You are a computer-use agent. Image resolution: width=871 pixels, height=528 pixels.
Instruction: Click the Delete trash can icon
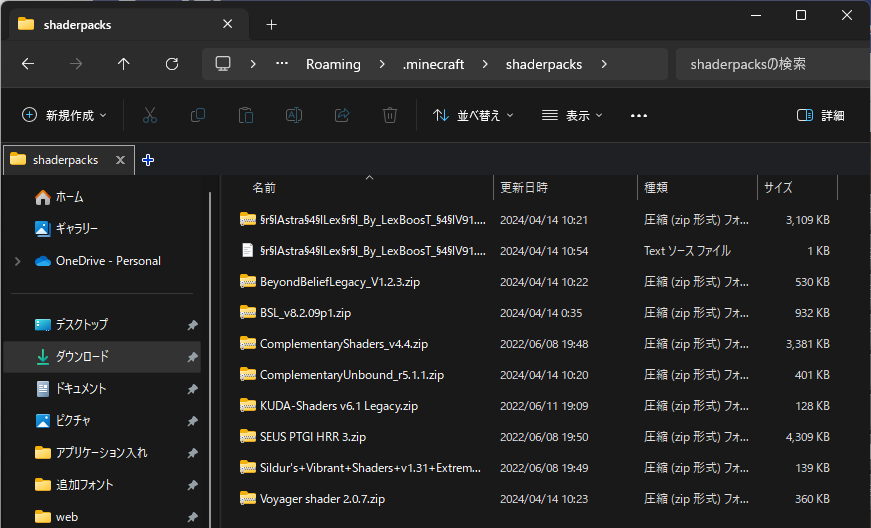click(x=390, y=115)
